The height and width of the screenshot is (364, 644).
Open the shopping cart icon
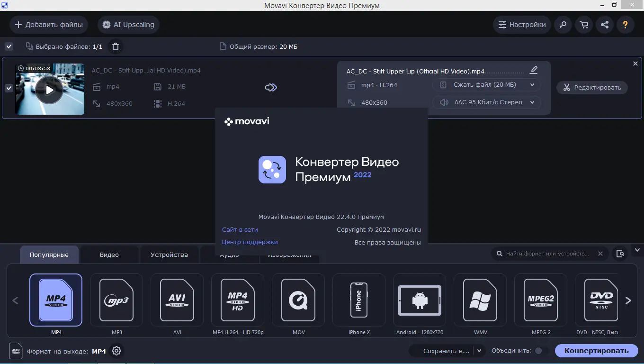(584, 25)
